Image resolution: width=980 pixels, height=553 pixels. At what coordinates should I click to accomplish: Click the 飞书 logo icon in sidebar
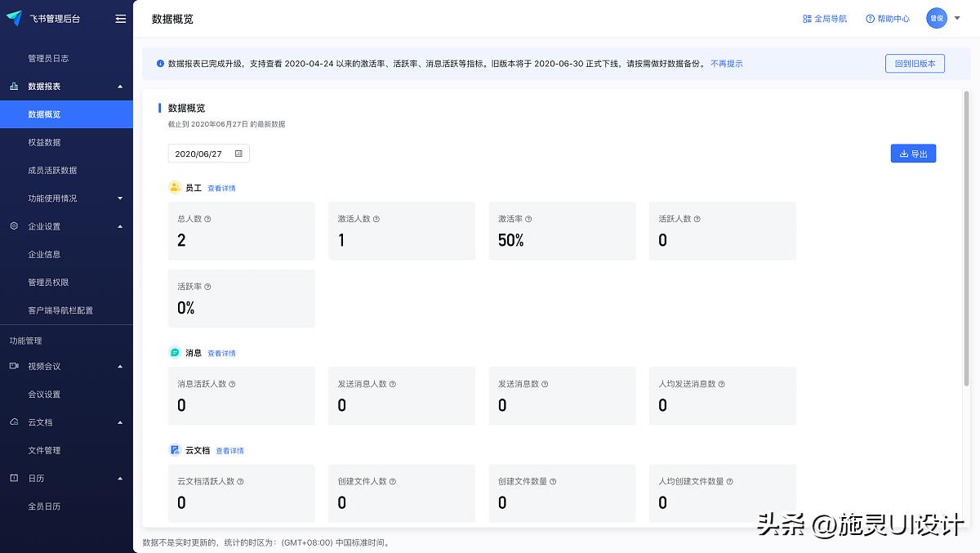pyautogui.click(x=15, y=18)
